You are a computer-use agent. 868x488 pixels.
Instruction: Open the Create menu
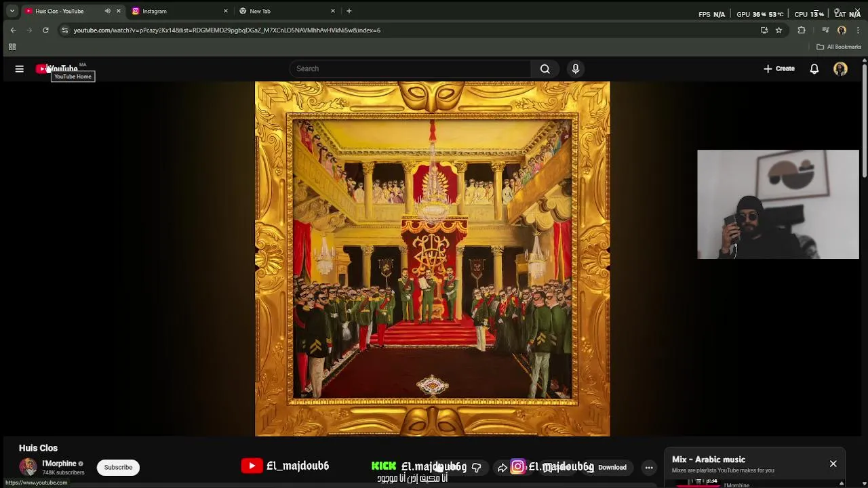pyautogui.click(x=778, y=68)
